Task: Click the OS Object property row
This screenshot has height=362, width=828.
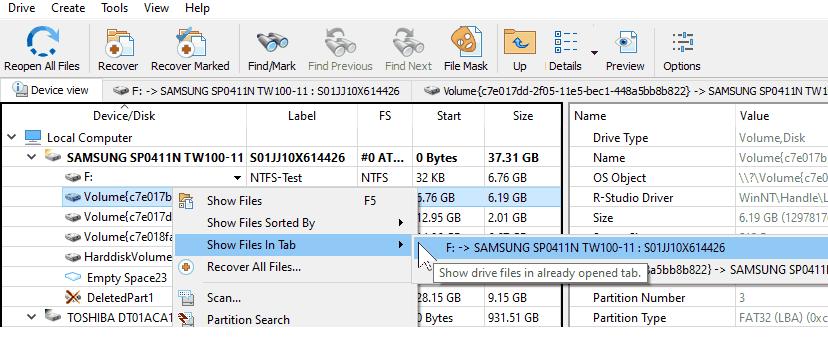Action: 699,178
